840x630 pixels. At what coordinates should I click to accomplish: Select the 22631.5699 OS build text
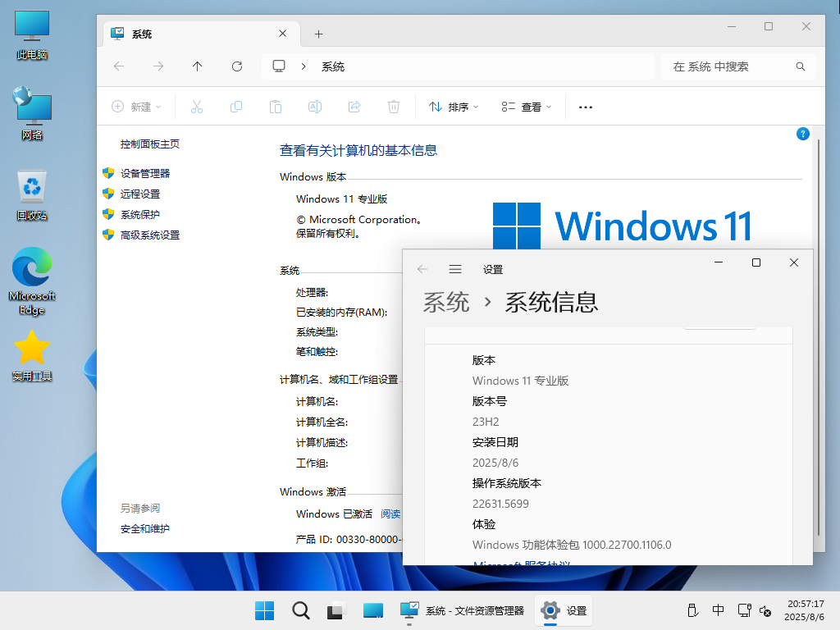click(x=500, y=504)
